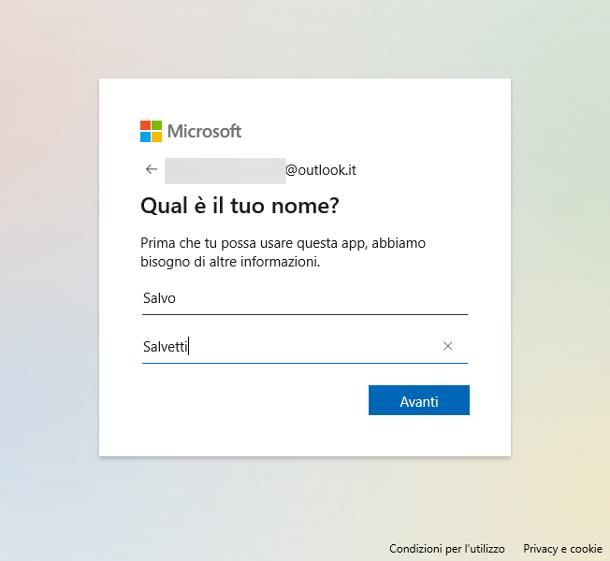
Task: Focus the first name field containing Salvo
Action: click(305, 298)
